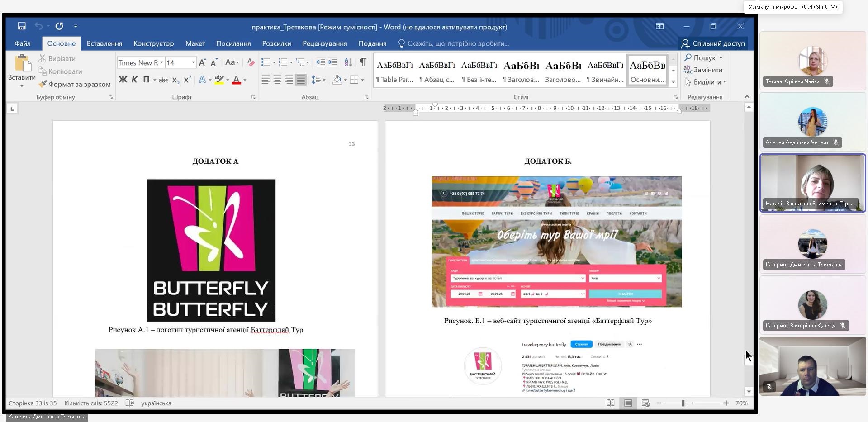Increase the paragraph indent
This screenshot has width=868, height=422.
(332, 62)
